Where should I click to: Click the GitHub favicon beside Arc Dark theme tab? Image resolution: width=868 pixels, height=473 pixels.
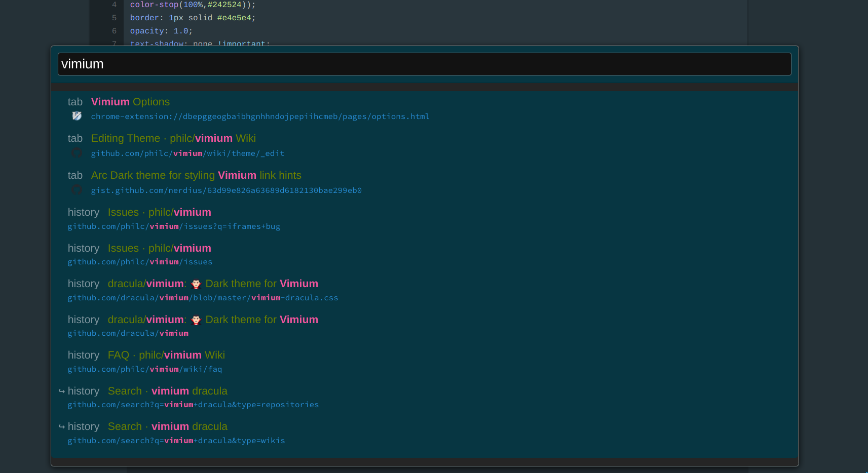pyautogui.click(x=77, y=190)
